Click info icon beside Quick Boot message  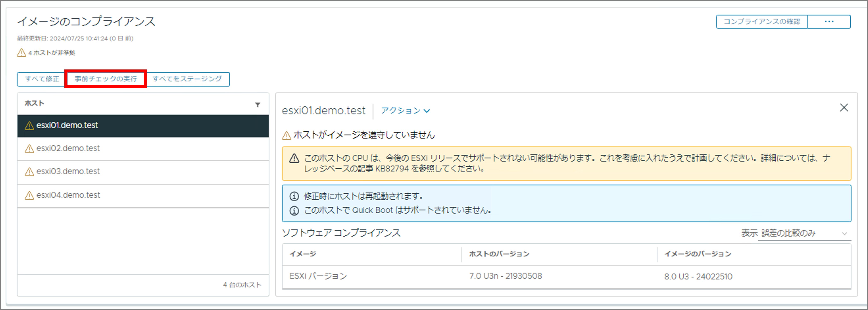tap(294, 210)
